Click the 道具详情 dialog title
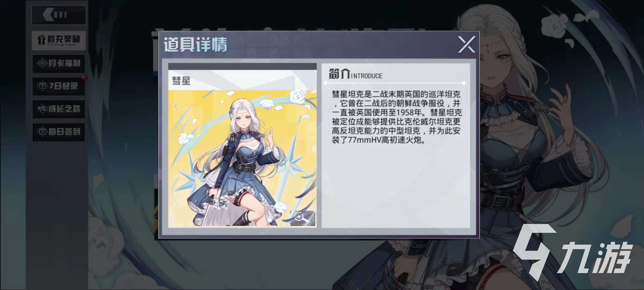The height and width of the screenshot is (290, 644). pos(195,44)
